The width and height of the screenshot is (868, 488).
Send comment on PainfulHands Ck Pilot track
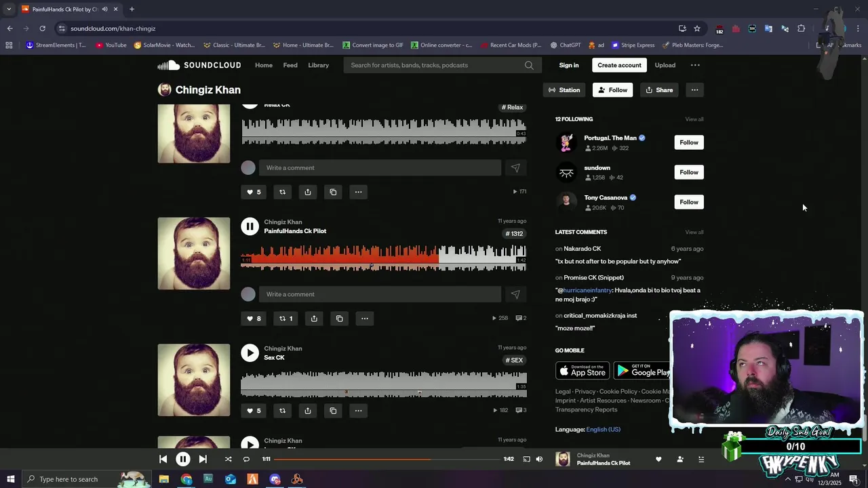point(515,294)
